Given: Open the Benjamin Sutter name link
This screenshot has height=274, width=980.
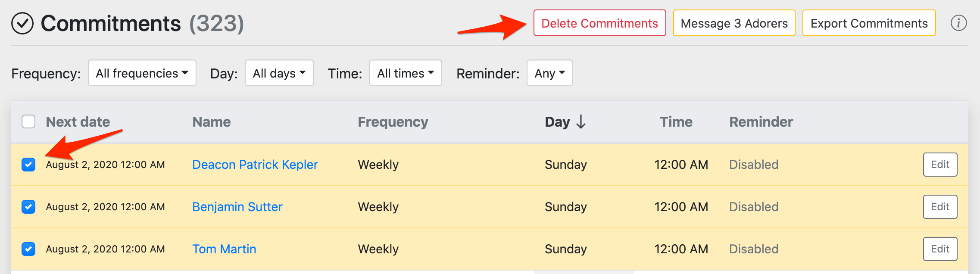Looking at the screenshot, I should pos(237,207).
